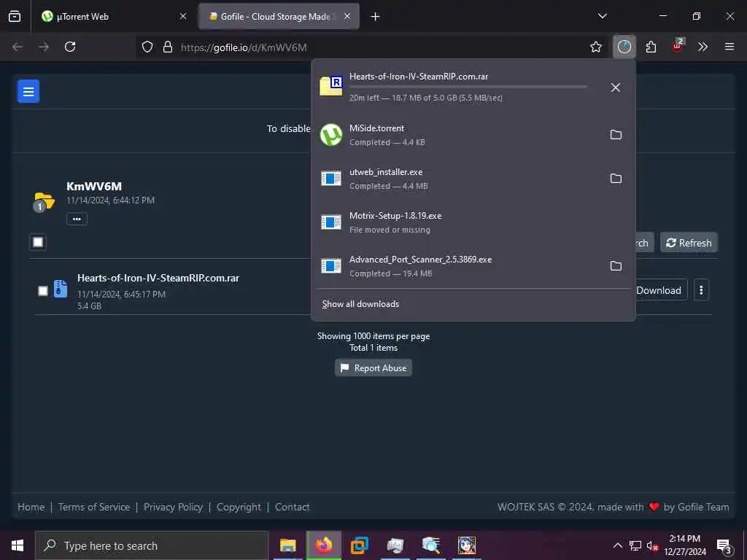Click the muted volume tray icon
747x560 pixels.
click(652, 545)
